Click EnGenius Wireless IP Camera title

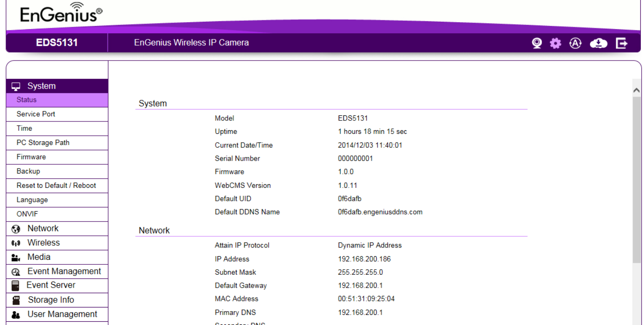point(192,43)
